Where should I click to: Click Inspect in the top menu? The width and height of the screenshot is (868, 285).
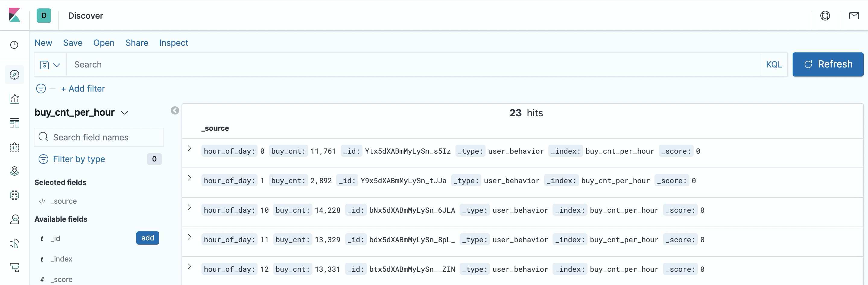tap(173, 43)
